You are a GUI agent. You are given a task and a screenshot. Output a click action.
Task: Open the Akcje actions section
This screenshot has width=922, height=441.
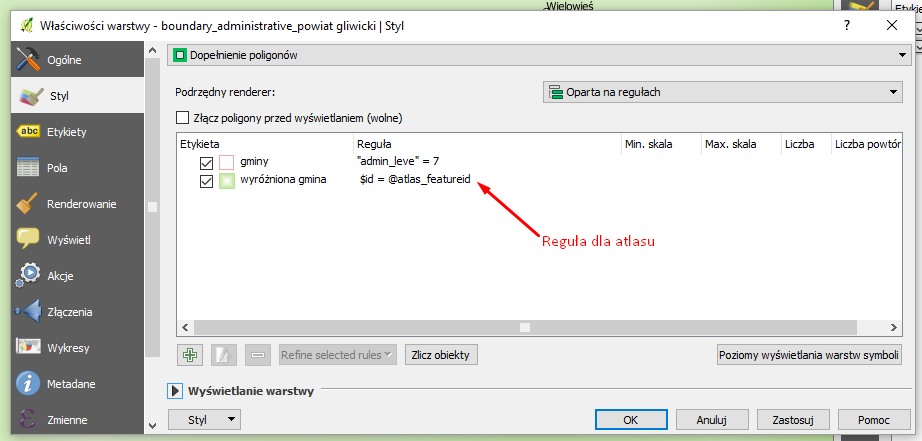point(60,276)
